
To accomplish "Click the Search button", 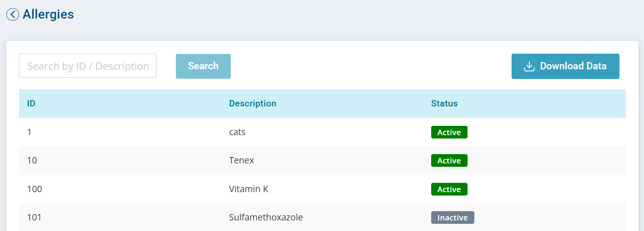I will [x=203, y=66].
